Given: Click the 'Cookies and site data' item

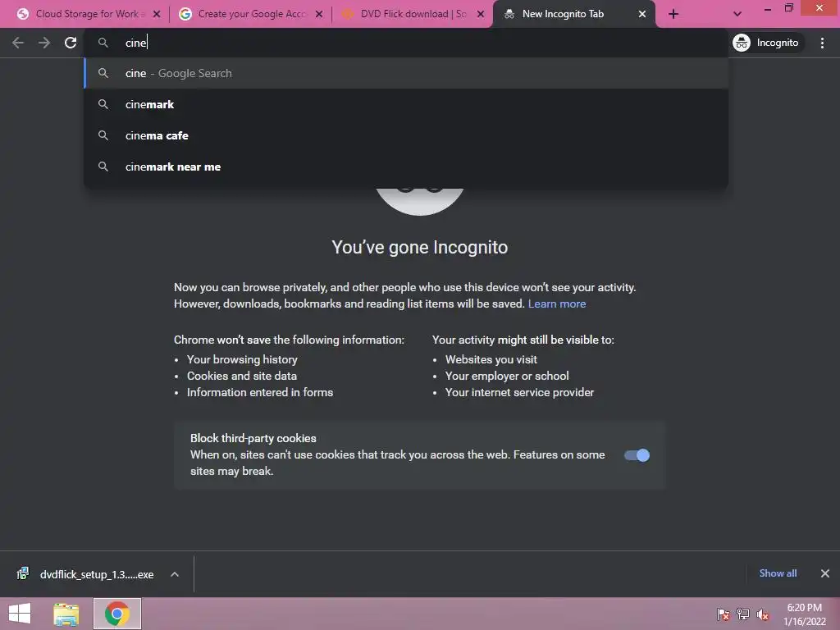Looking at the screenshot, I should [x=242, y=376].
